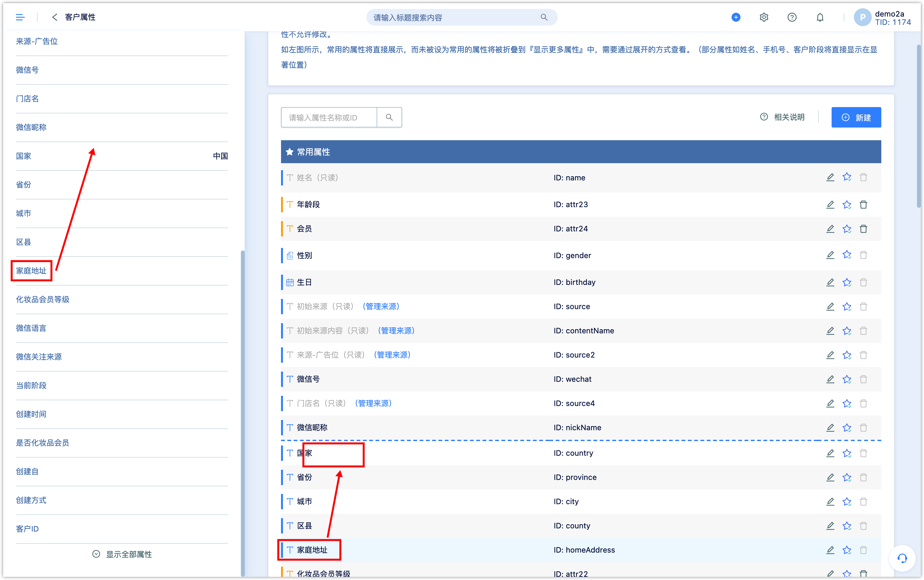
Task: Select 微信语言 in the left list
Action: pos(31,328)
